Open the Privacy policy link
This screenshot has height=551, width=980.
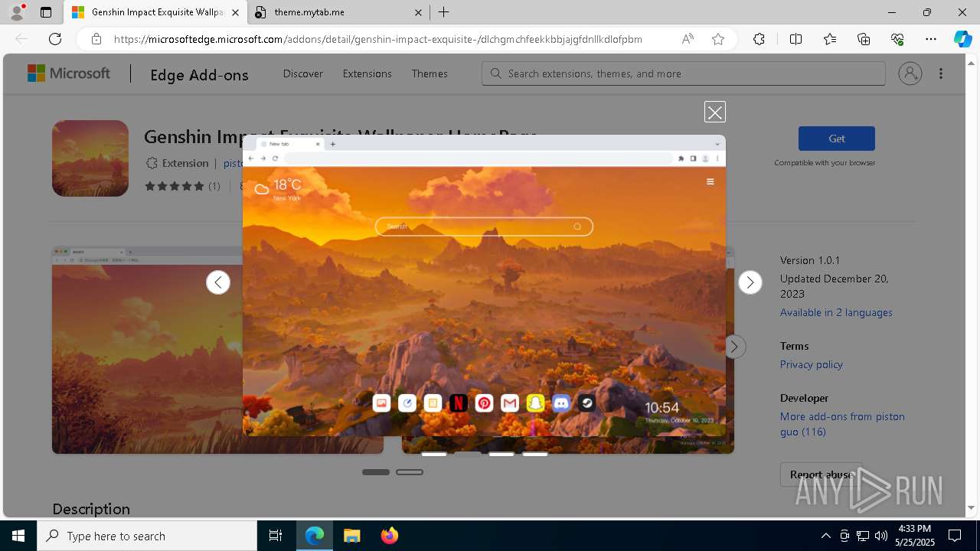(812, 364)
